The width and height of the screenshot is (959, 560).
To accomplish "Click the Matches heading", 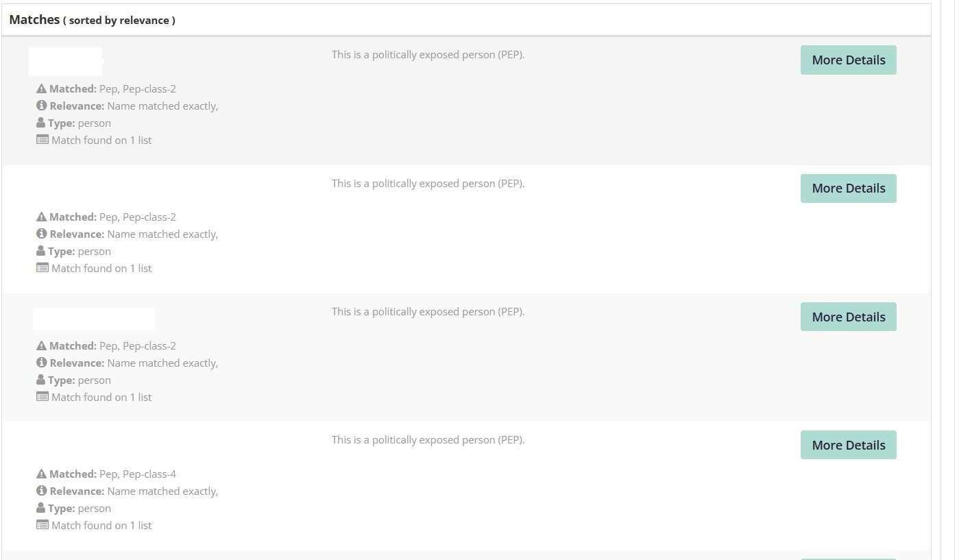I will 34,20.
